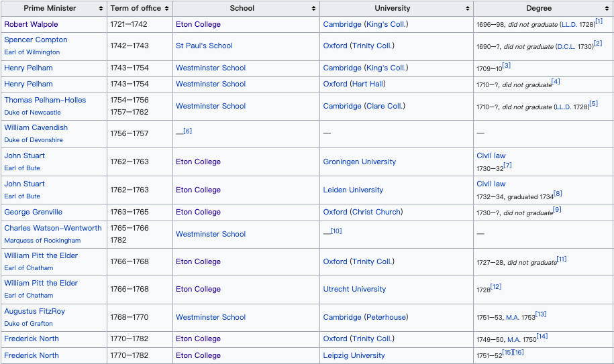Select the term text 1756–1757

click(x=130, y=133)
